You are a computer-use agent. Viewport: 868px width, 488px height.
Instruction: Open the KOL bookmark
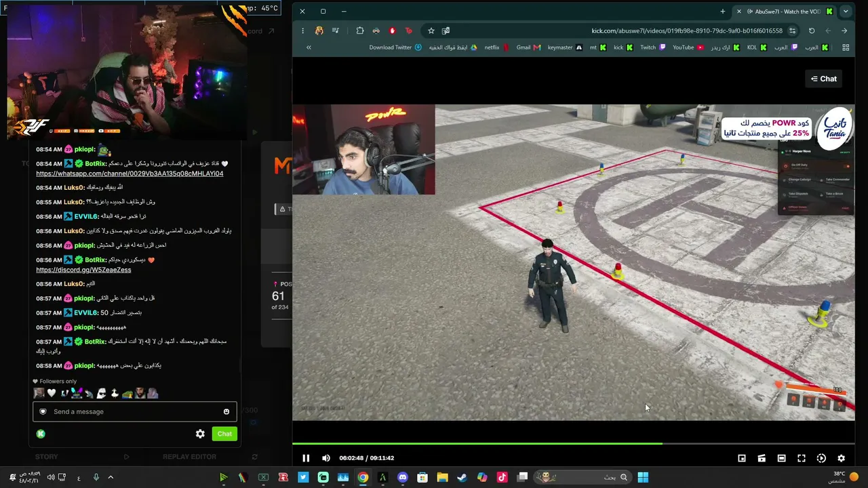coord(757,47)
